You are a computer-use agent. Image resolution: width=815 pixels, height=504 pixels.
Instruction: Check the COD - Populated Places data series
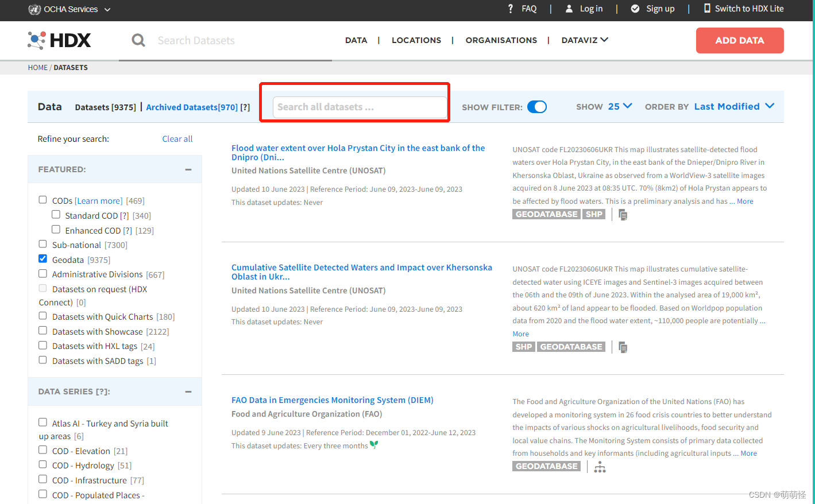(x=43, y=494)
